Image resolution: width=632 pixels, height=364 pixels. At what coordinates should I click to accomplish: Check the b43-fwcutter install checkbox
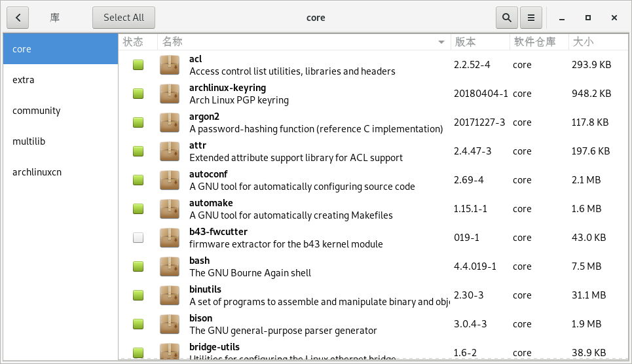coord(138,238)
